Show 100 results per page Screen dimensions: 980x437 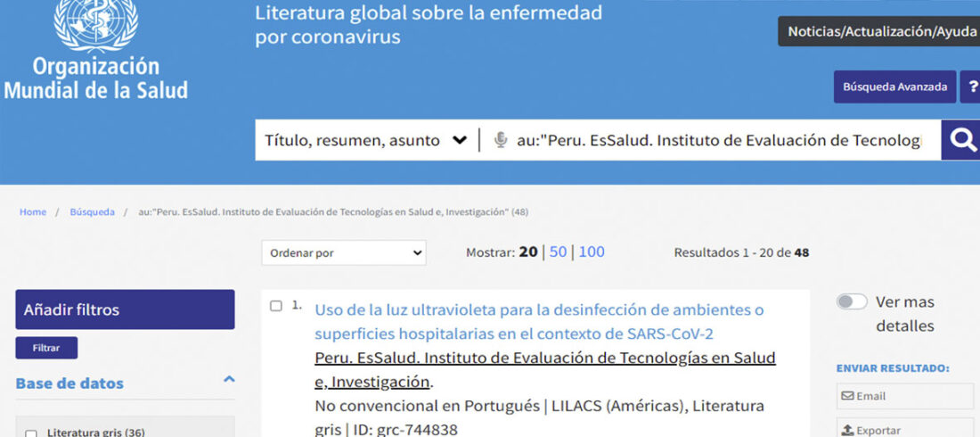coord(592,252)
